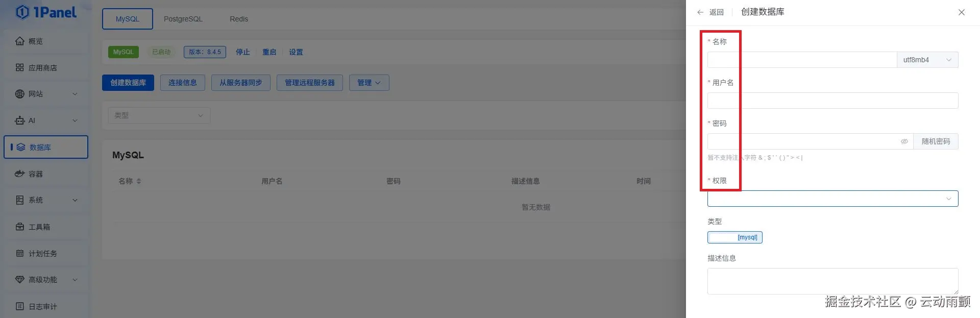Expand the 网站 sidebar menu
Viewport: 980px width, 318px height.
click(75, 94)
